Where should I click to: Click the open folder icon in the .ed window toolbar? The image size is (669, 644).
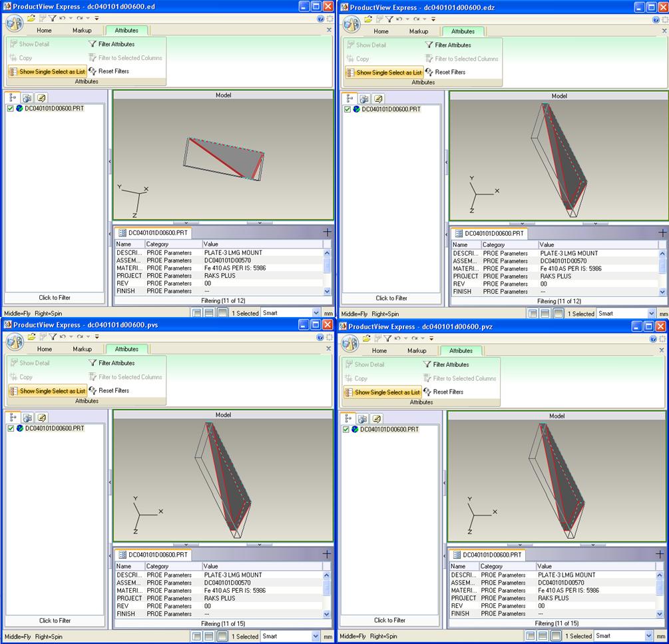(x=31, y=19)
